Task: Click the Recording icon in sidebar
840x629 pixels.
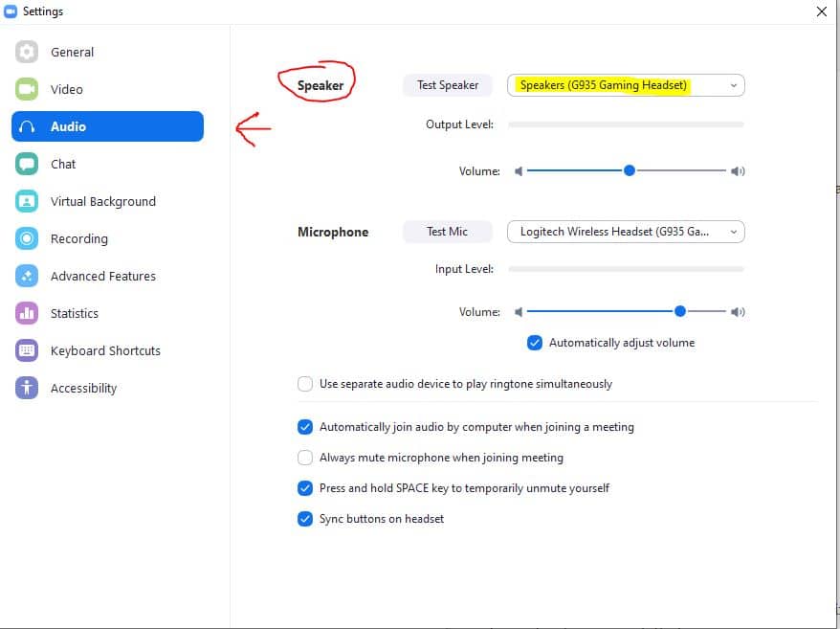Action: pos(27,238)
